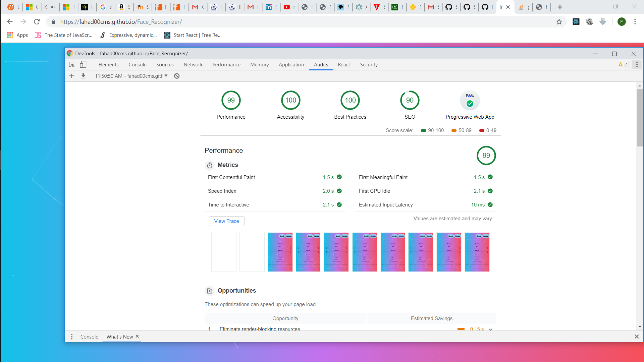
Task: Toggle the device toolbar icon
Action: coord(83,65)
